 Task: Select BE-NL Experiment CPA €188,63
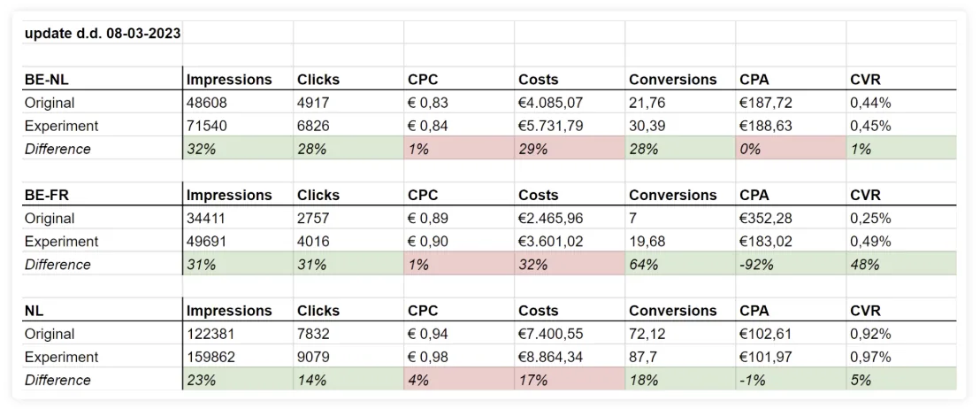point(791,125)
